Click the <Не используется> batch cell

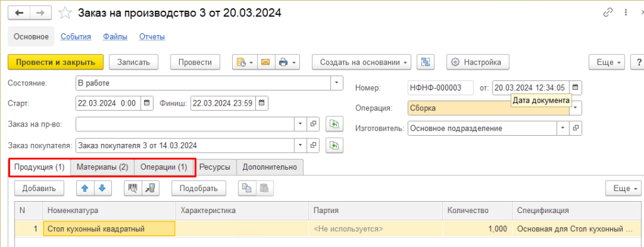point(375,229)
